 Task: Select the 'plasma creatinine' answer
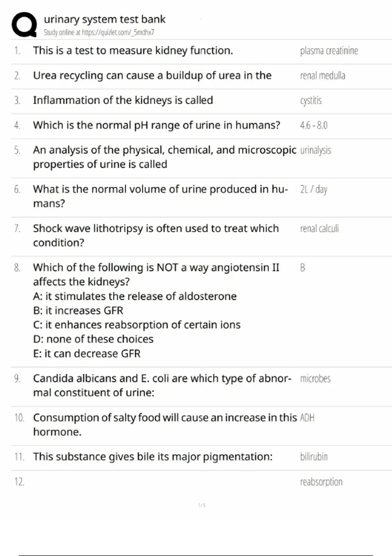(x=329, y=51)
